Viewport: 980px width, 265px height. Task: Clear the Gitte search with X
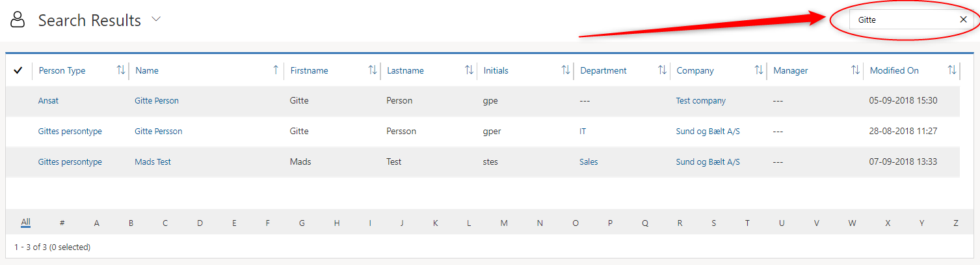click(x=963, y=20)
